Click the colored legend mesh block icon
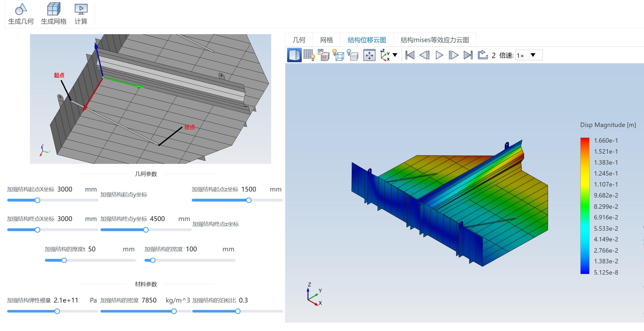The width and height of the screenshot is (644, 331). point(323,55)
